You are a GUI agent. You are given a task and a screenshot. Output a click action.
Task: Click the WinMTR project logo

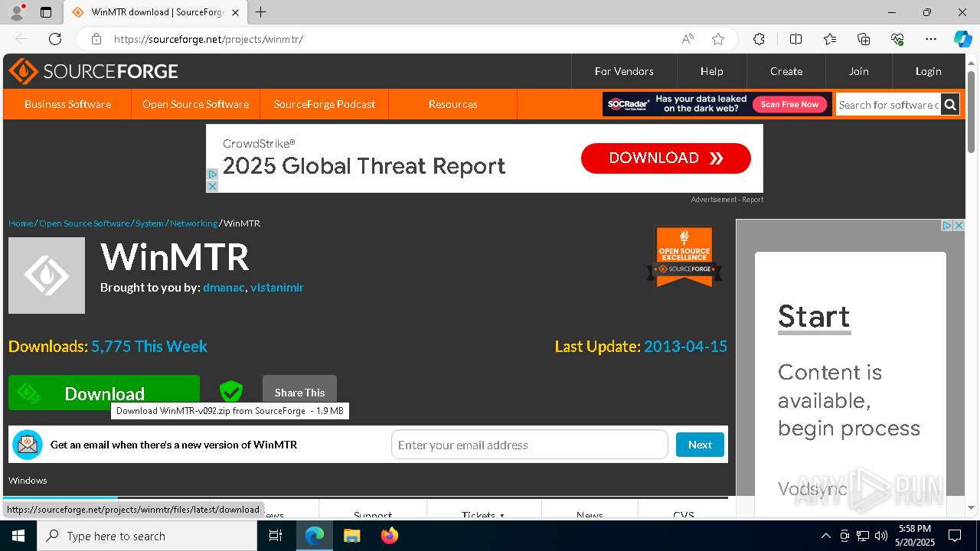[47, 275]
